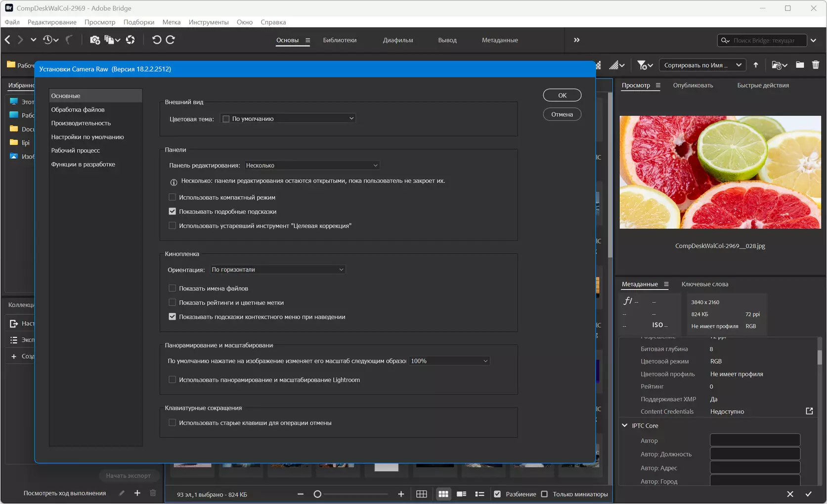Image resolution: width=827 pixels, height=504 pixels.
Task: Click OK to confirm Camera Raw settings
Action: (x=562, y=95)
